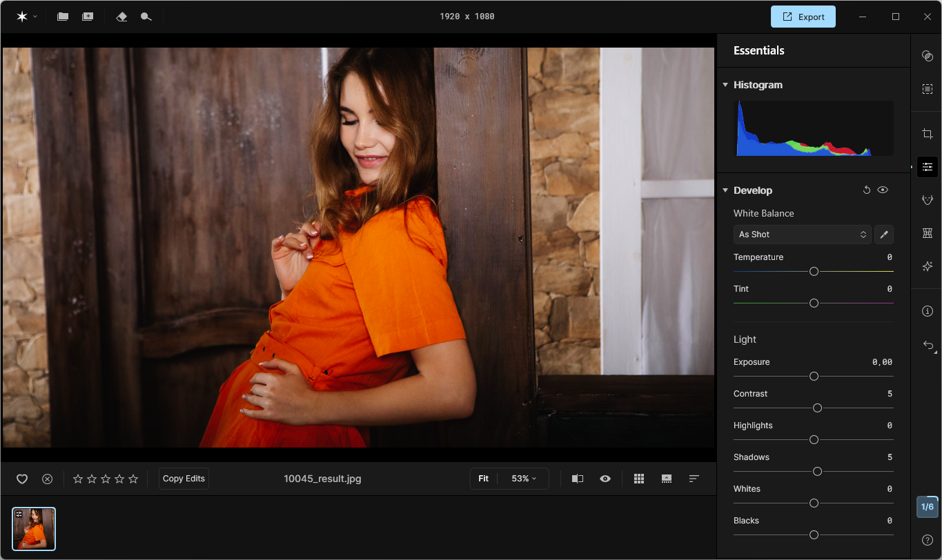Open the Crop tool in sidebar
The image size is (942, 560).
pos(927,134)
